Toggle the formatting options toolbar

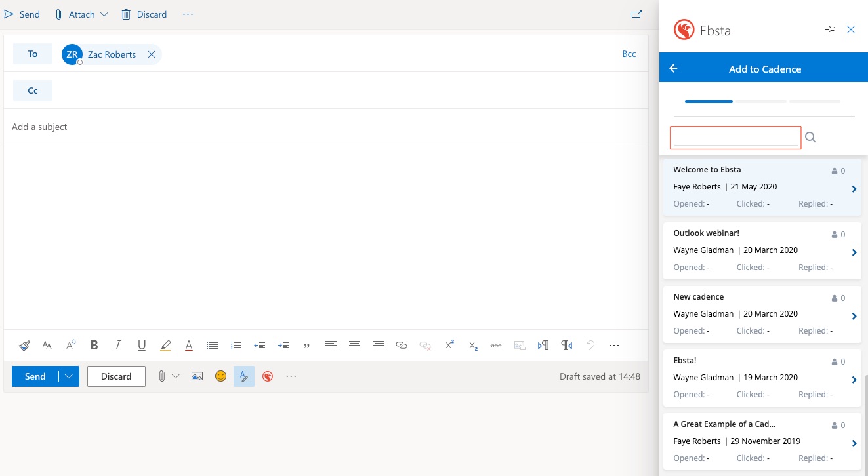point(244,376)
